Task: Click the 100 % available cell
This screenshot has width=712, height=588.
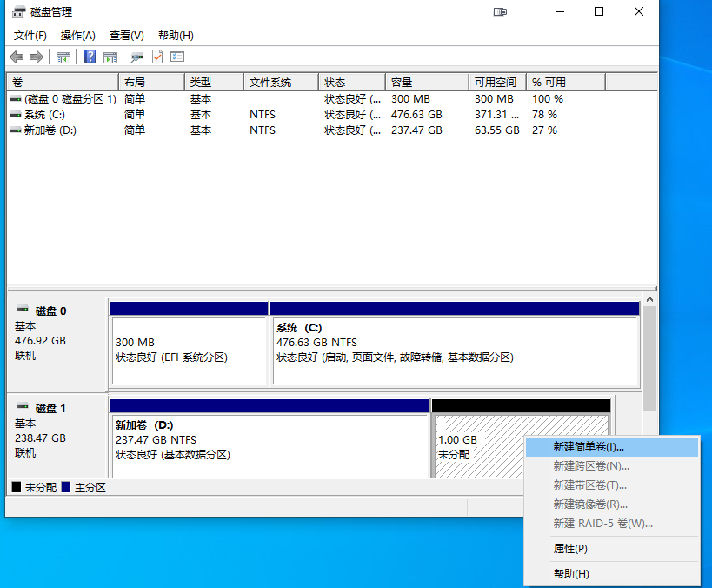Action: [547, 98]
